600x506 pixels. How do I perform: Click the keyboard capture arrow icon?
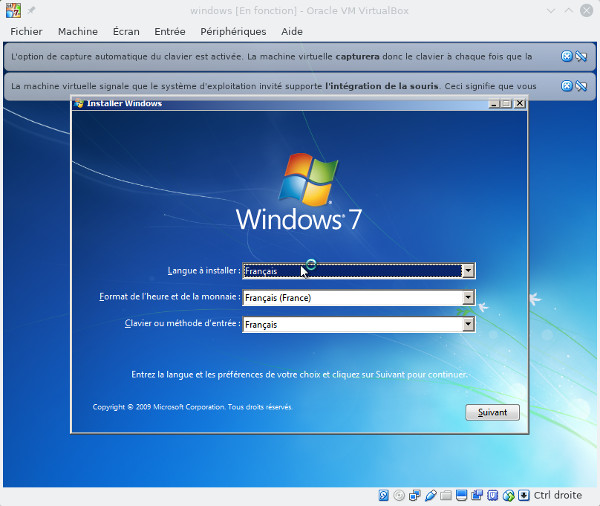click(523, 495)
